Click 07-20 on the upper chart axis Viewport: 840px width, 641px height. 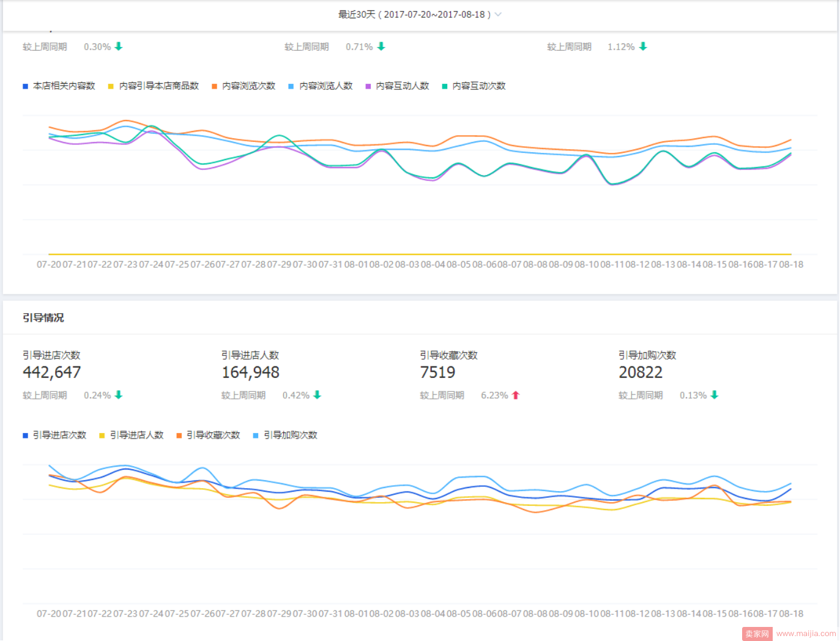(x=49, y=265)
